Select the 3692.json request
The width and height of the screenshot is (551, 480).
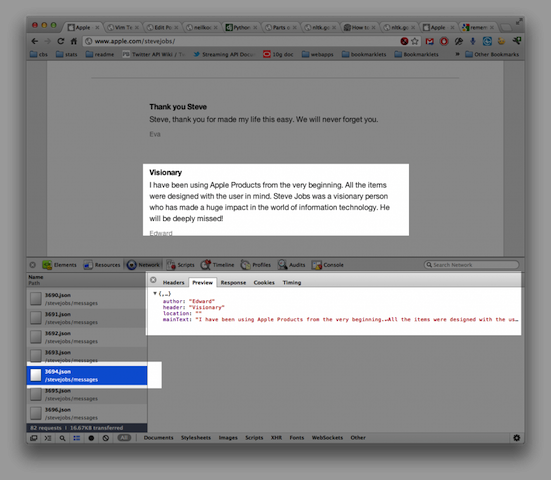tap(87, 337)
